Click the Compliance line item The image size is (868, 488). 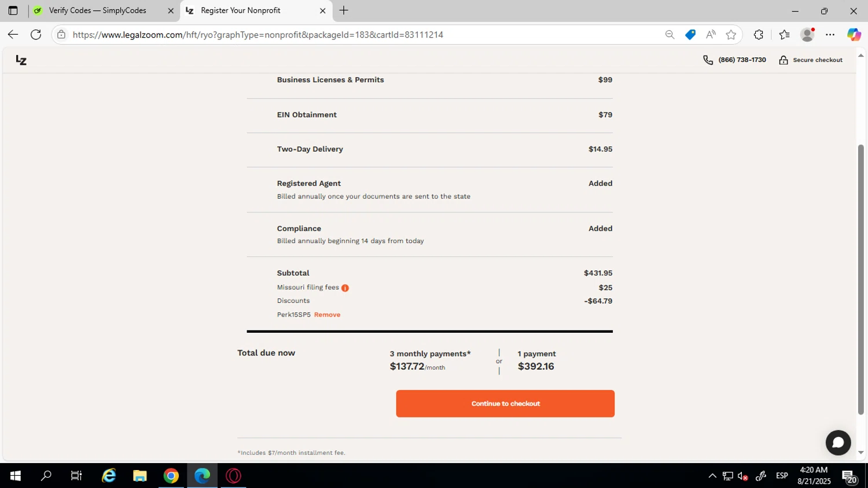pos(299,229)
